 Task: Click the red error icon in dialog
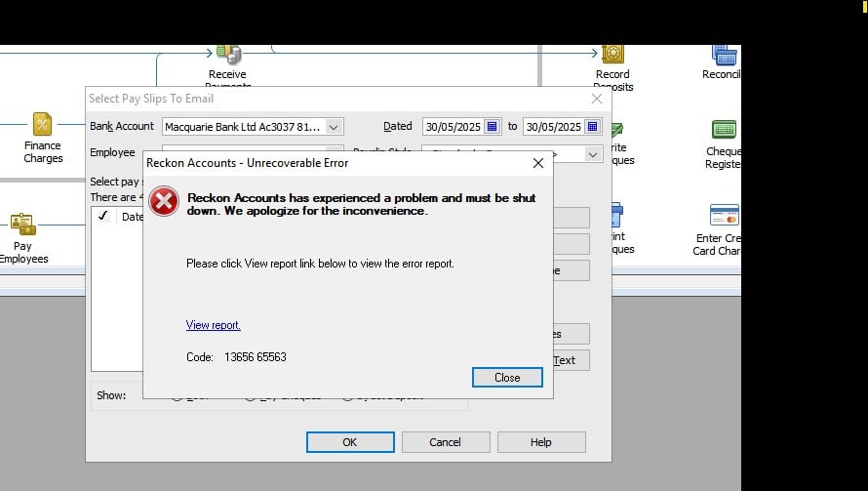164,201
